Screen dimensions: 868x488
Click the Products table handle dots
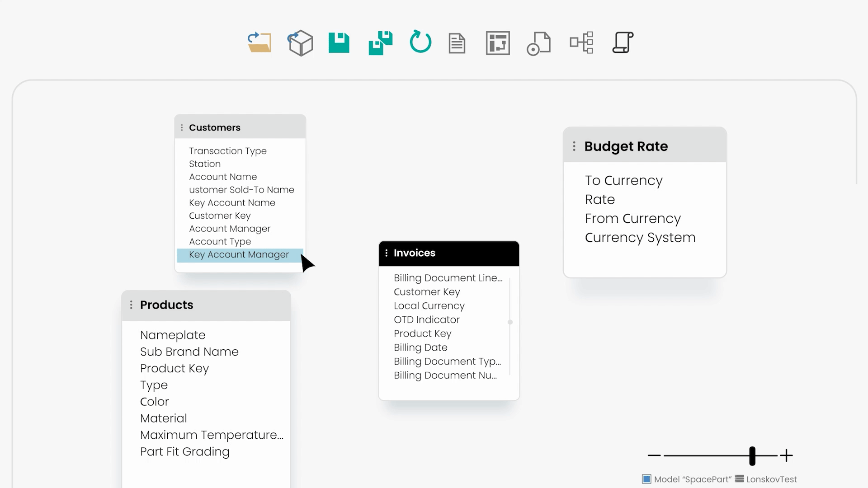[131, 305]
